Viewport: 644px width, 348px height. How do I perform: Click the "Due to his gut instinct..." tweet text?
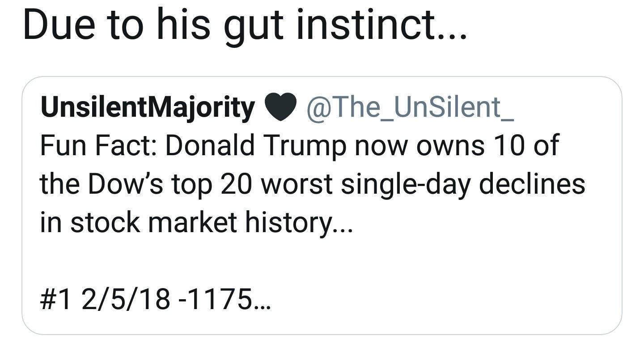click(x=245, y=26)
